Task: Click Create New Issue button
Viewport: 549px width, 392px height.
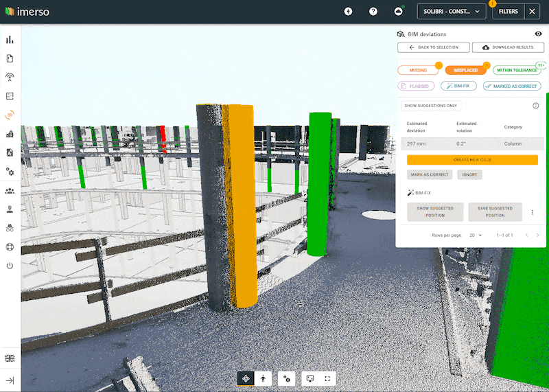Action: [x=472, y=159]
